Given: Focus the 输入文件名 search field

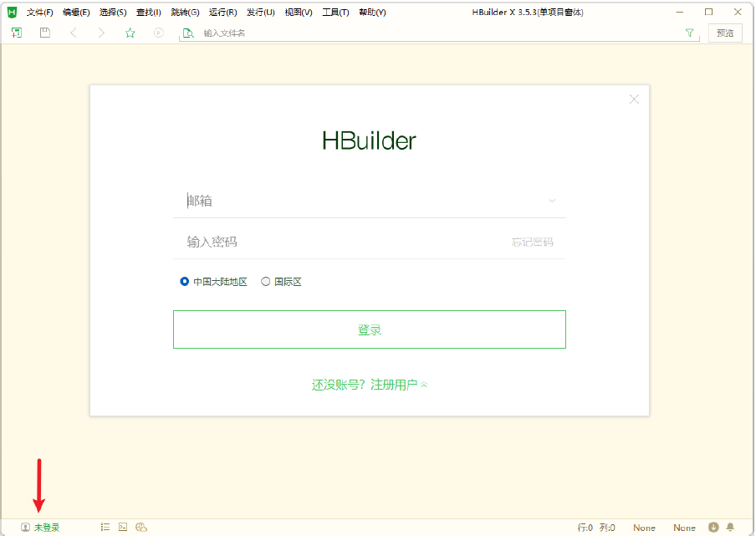Looking at the screenshot, I should pyautogui.click(x=439, y=33).
